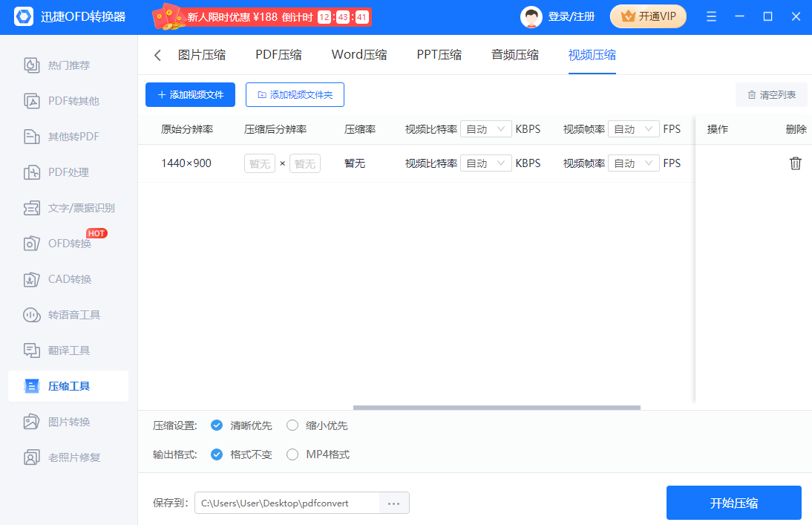
Task: Start compression with 开始压缩 button
Action: 734,503
